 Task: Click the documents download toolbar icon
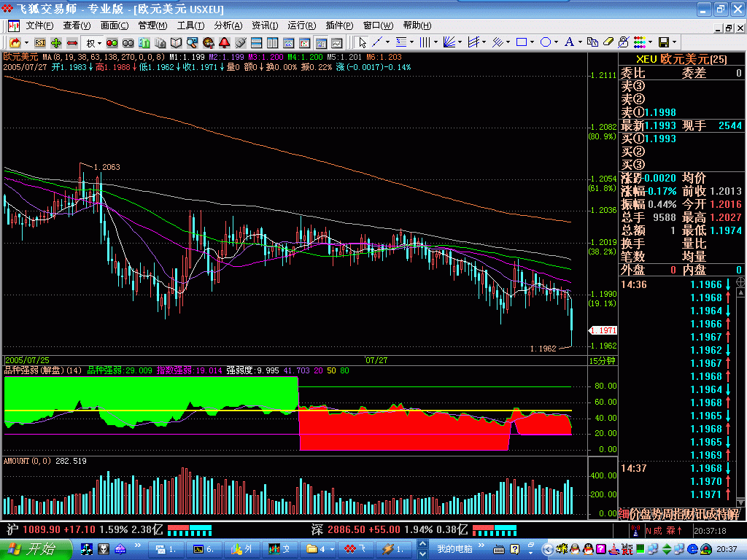tap(160, 43)
